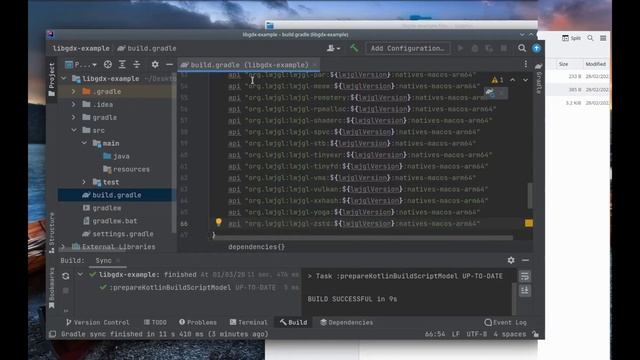Viewport: 640px width, 360px height.
Task: Open hamburger menu in background file manager
Action: tap(603, 38)
